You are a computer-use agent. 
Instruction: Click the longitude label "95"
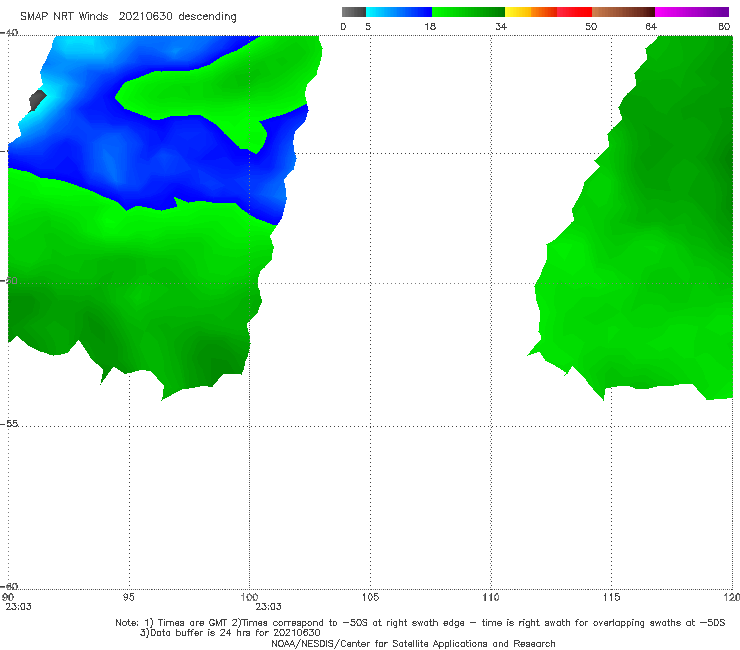click(128, 597)
